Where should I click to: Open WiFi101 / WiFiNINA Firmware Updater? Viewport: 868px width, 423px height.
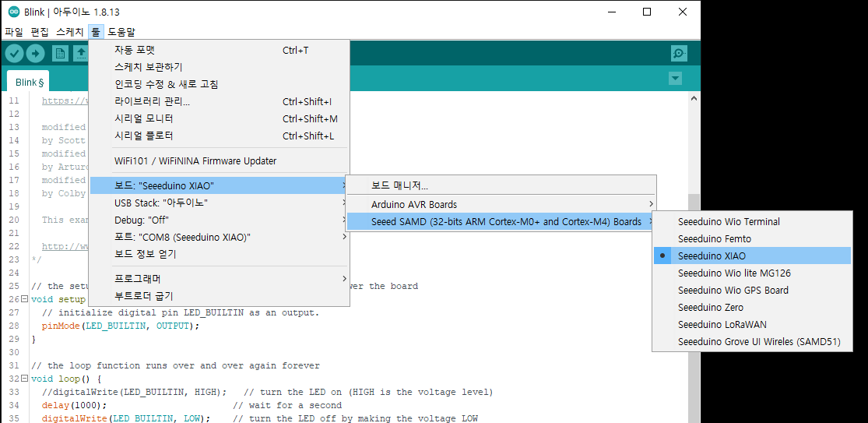click(x=220, y=161)
